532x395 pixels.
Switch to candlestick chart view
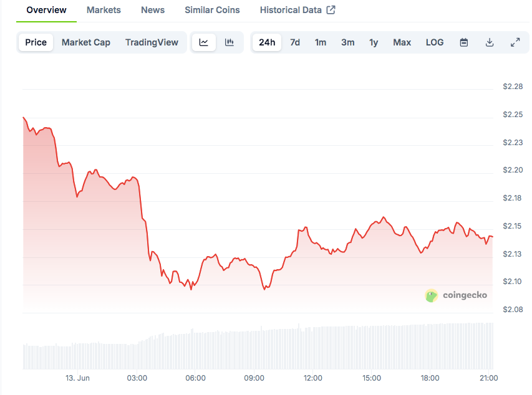click(x=230, y=42)
